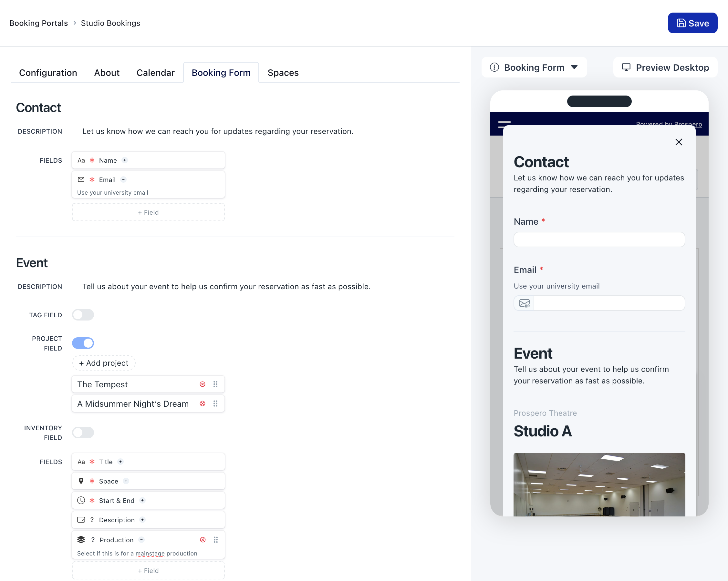Expand the Start & End field
728x581 pixels.
pos(142,500)
